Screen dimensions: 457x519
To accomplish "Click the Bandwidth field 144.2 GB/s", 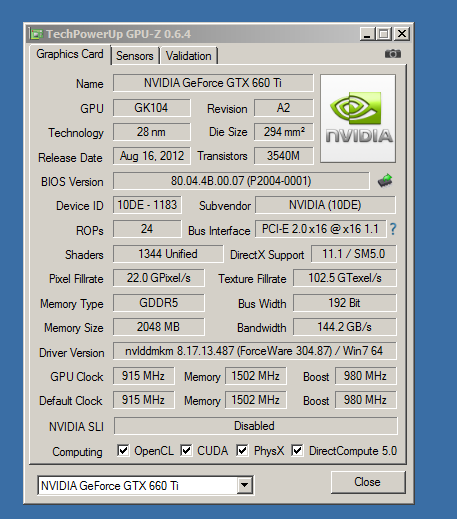I will (x=345, y=327).
